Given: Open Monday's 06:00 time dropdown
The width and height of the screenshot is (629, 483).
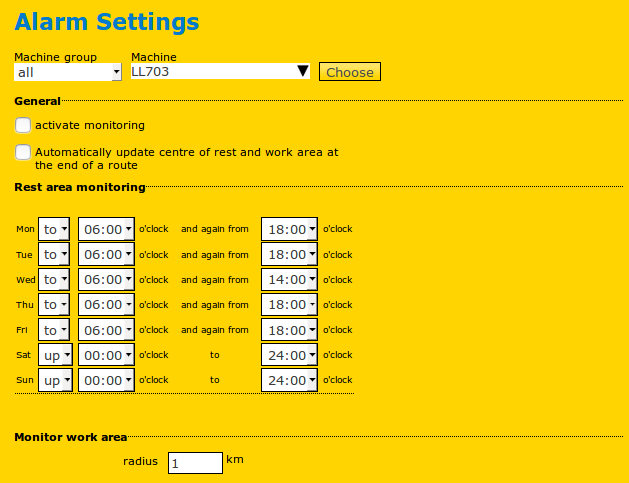Looking at the screenshot, I should 106,229.
